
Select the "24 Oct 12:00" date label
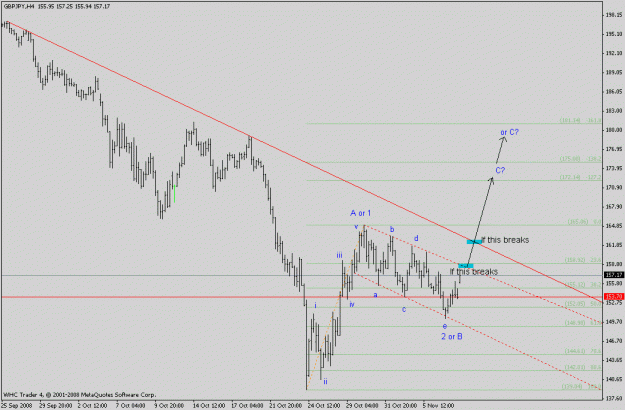tap(324, 406)
